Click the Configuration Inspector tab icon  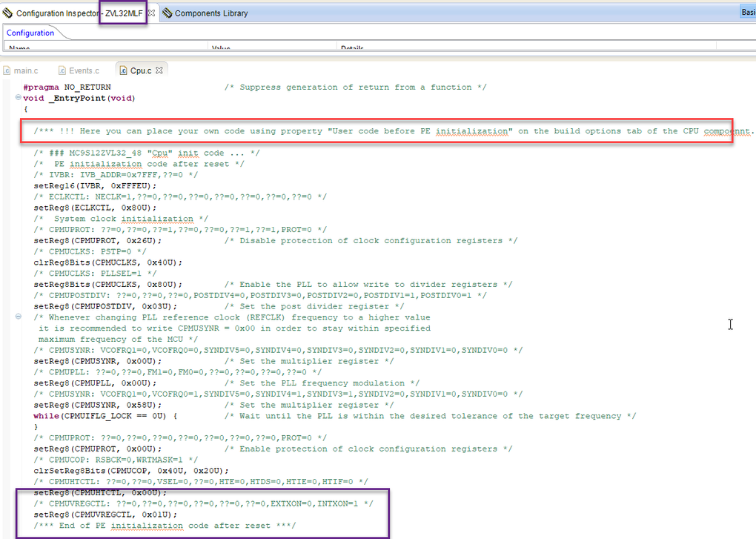coord(7,13)
